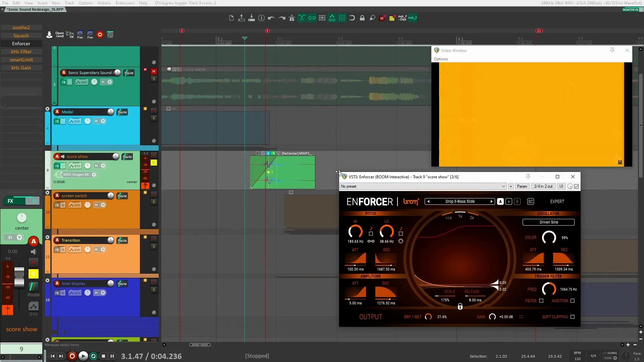Adjust the COLOR knob in Oscillator
The height and width of the screenshot is (362, 644).
pyautogui.click(x=549, y=237)
